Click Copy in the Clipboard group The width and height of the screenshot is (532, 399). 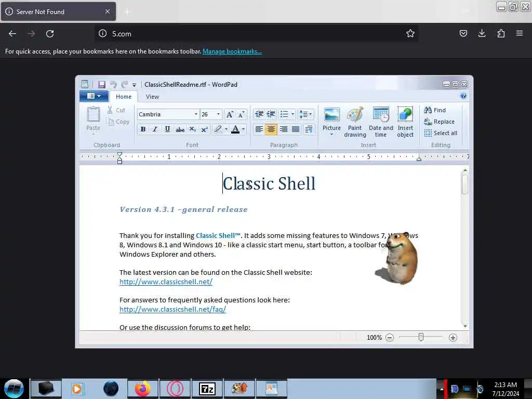point(118,122)
